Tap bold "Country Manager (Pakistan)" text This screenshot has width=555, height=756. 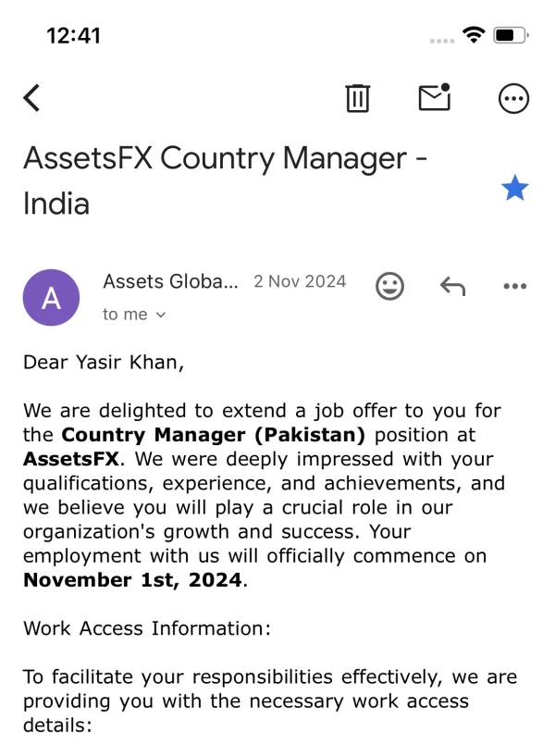point(214,434)
